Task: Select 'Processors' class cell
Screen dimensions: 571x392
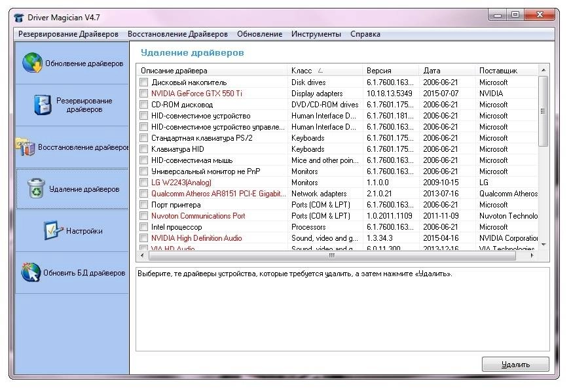Action: 308,227
